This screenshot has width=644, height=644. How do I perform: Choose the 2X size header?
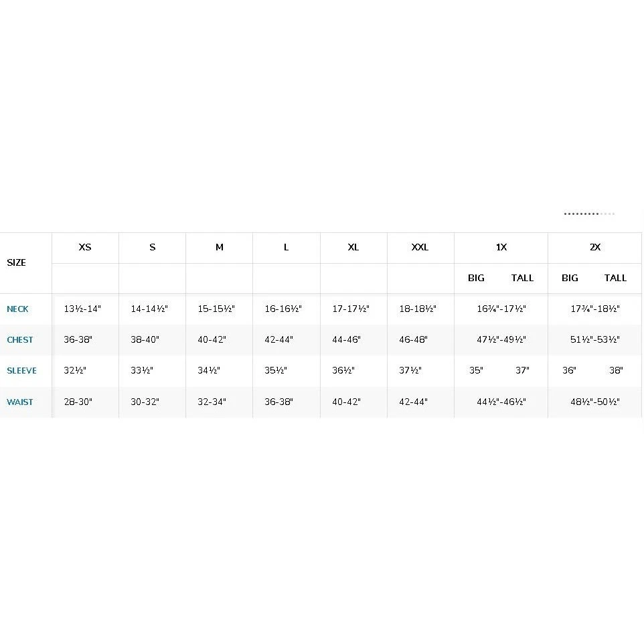pos(595,248)
